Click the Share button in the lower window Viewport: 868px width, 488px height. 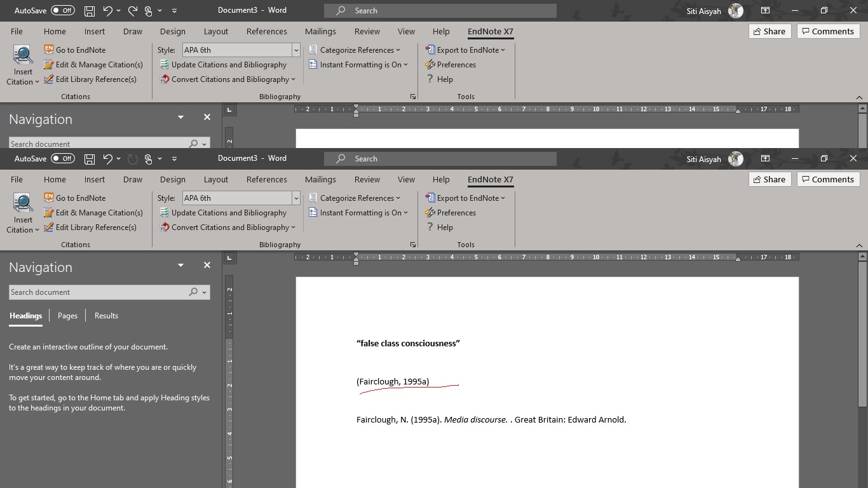pyautogui.click(x=770, y=180)
